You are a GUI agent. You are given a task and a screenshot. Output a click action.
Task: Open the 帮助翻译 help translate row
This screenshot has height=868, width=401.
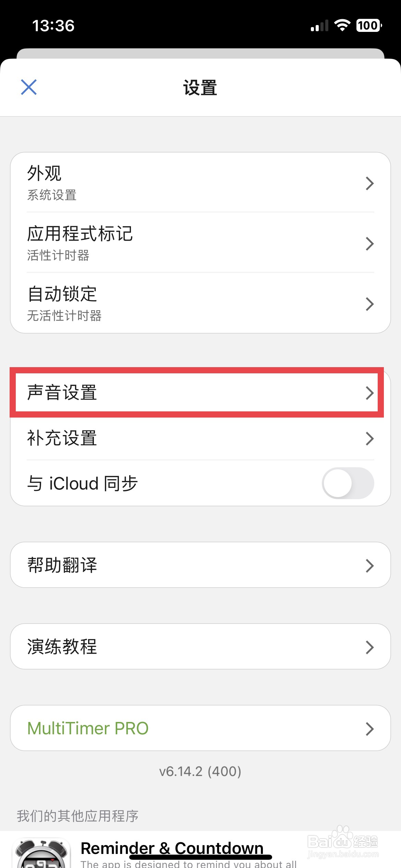(200, 565)
